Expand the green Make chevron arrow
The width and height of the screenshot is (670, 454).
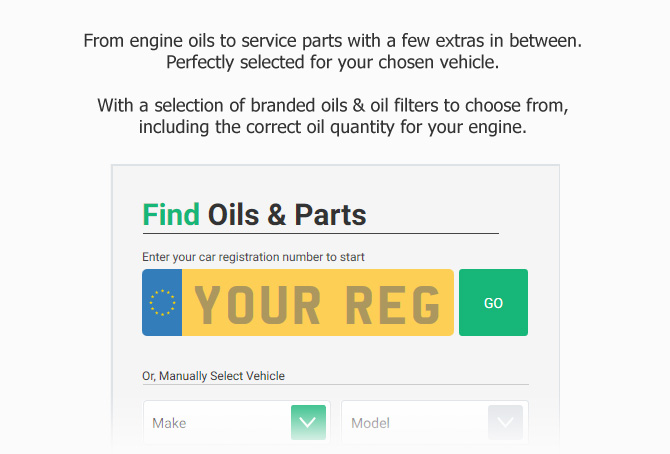[x=308, y=422]
